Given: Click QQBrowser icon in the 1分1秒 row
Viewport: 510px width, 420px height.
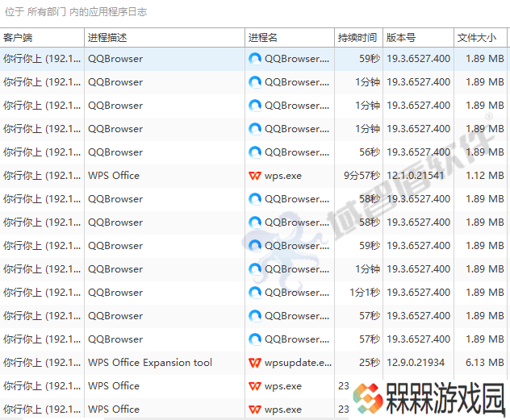Looking at the screenshot, I should tap(255, 293).
